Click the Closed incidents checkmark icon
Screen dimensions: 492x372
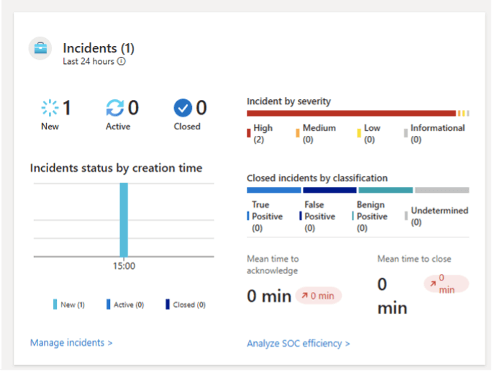(183, 108)
